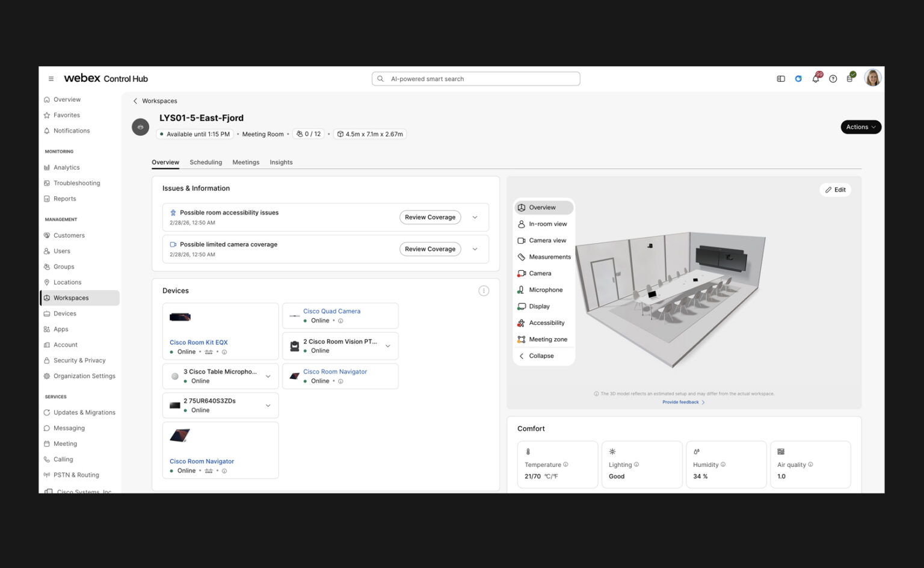Open the Insights tab
Viewport: 924px width, 568px height.
281,162
